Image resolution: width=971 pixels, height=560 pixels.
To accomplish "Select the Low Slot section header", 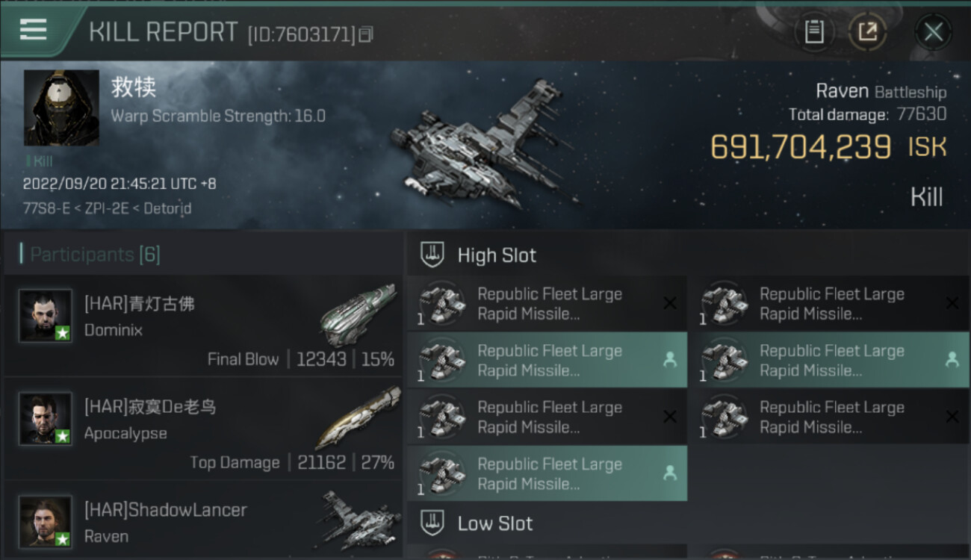I will coord(494,523).
